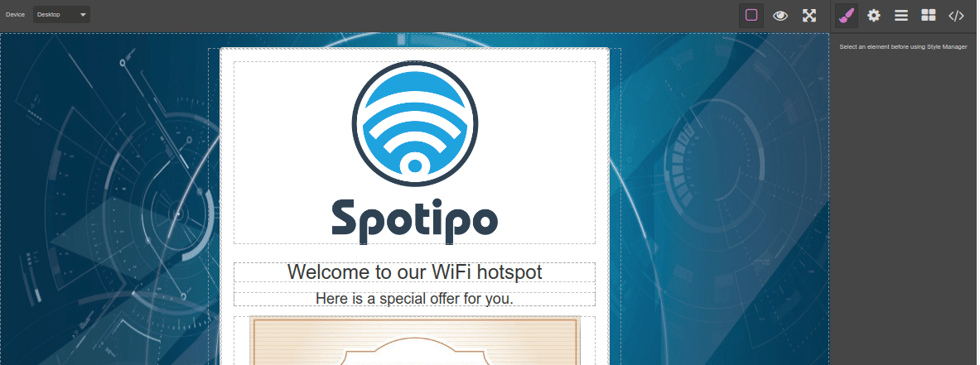Expand device list via arrow

[83, 15]
